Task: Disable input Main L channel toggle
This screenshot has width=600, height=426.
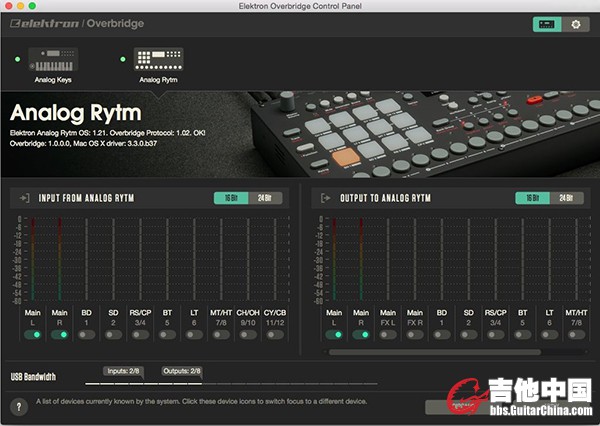Action: 33,335
